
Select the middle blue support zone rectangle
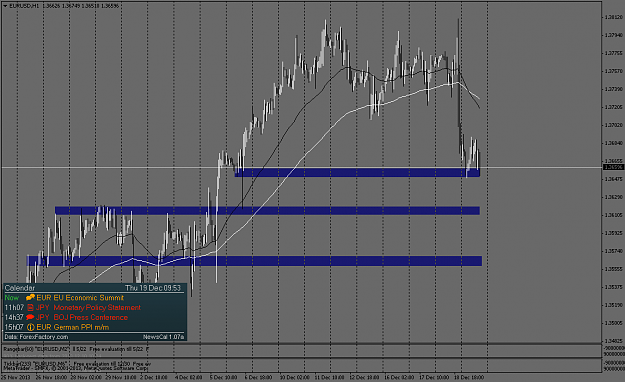(x=267, y=211)
